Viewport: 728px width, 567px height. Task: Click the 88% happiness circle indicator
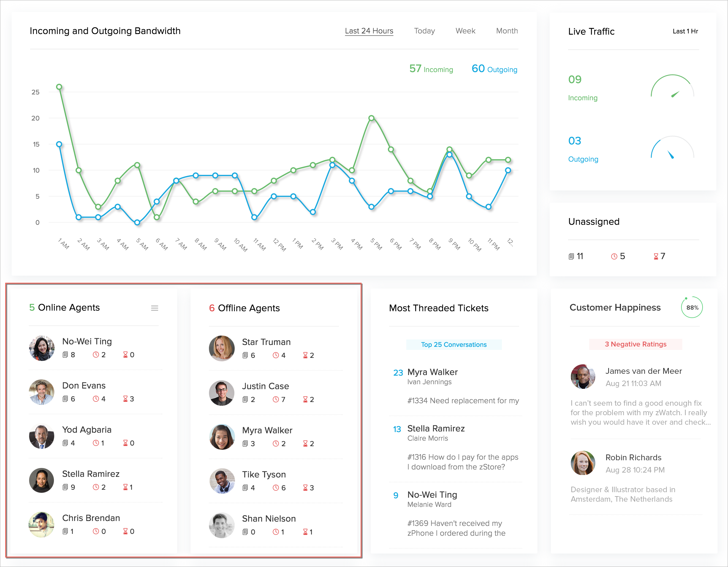click(692, 308)
